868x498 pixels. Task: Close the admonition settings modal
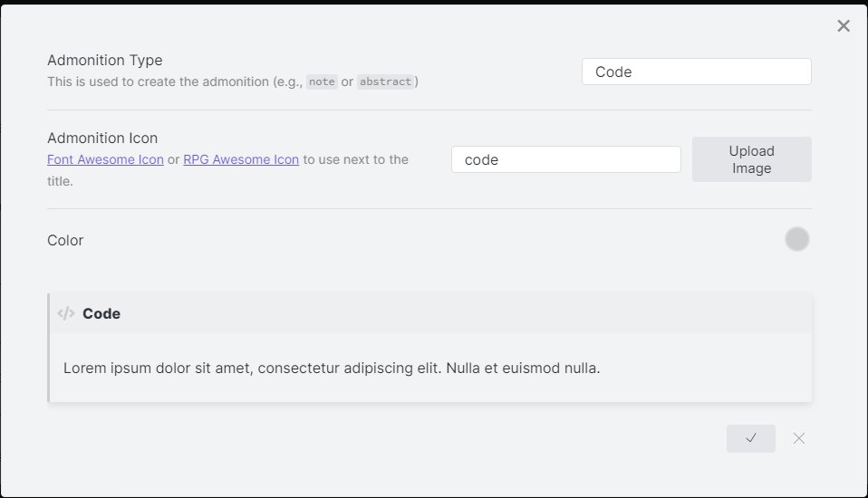pos(844,26)
